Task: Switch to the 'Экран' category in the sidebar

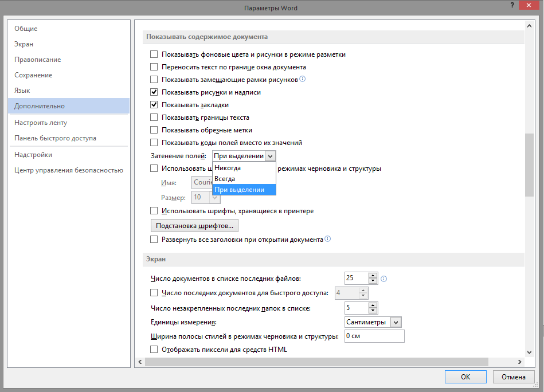Action: (69, 44)
